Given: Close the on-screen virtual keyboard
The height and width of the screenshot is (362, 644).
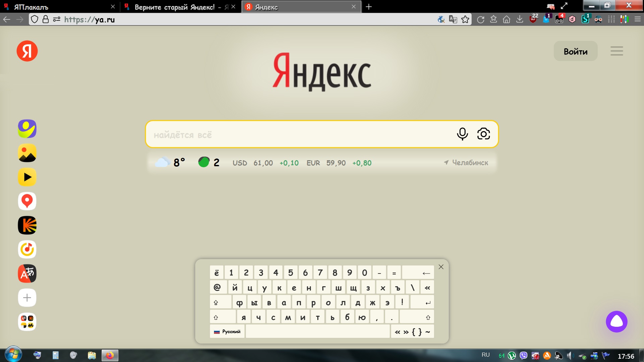Looking at the screenshot, I should [441, 267].
